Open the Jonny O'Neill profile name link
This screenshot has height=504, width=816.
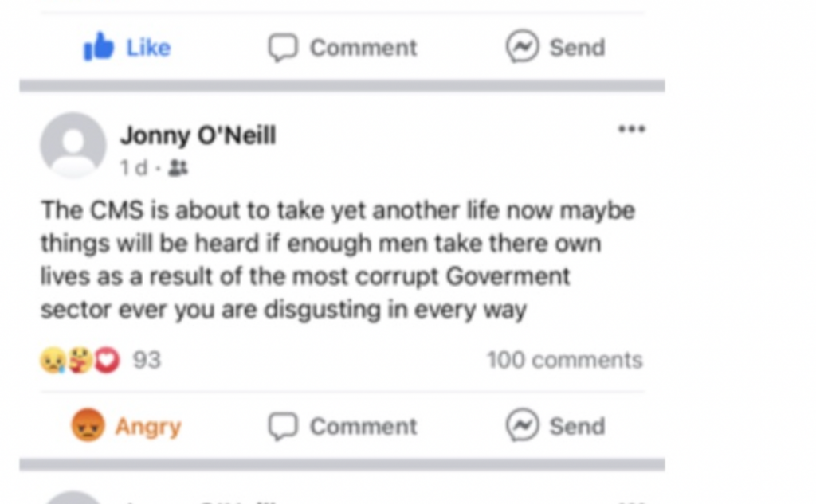pos(198,136)
